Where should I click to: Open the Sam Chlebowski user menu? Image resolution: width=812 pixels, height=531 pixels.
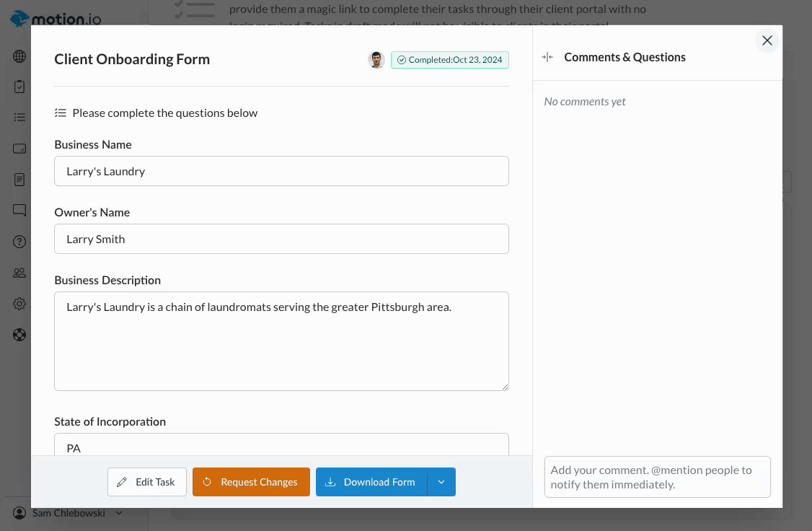coord(69,513)
